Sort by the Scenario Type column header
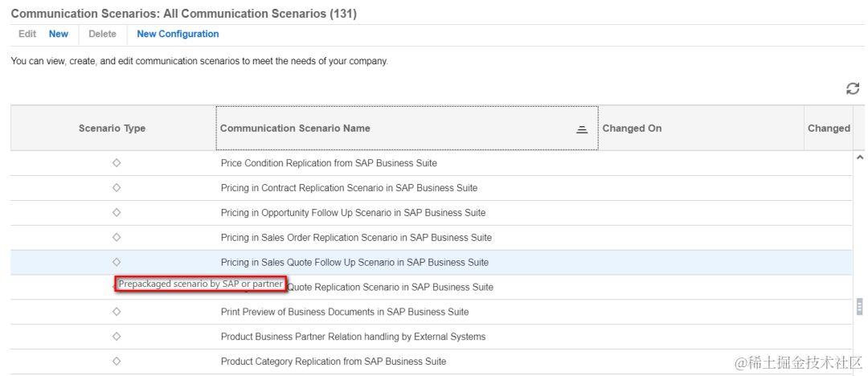Viewport: 868px width, 376px height. pyautogui.click(x=113, y=129)
